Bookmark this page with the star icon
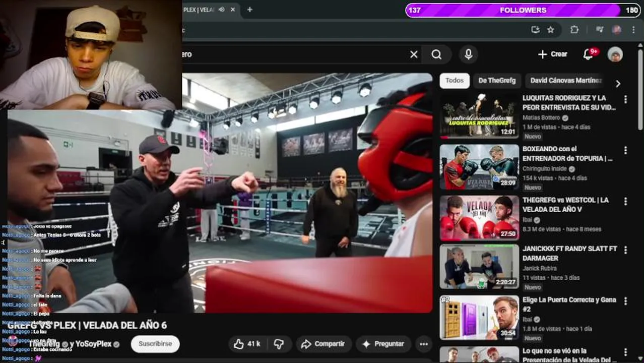The image size is (644, 363). point(551,30)
